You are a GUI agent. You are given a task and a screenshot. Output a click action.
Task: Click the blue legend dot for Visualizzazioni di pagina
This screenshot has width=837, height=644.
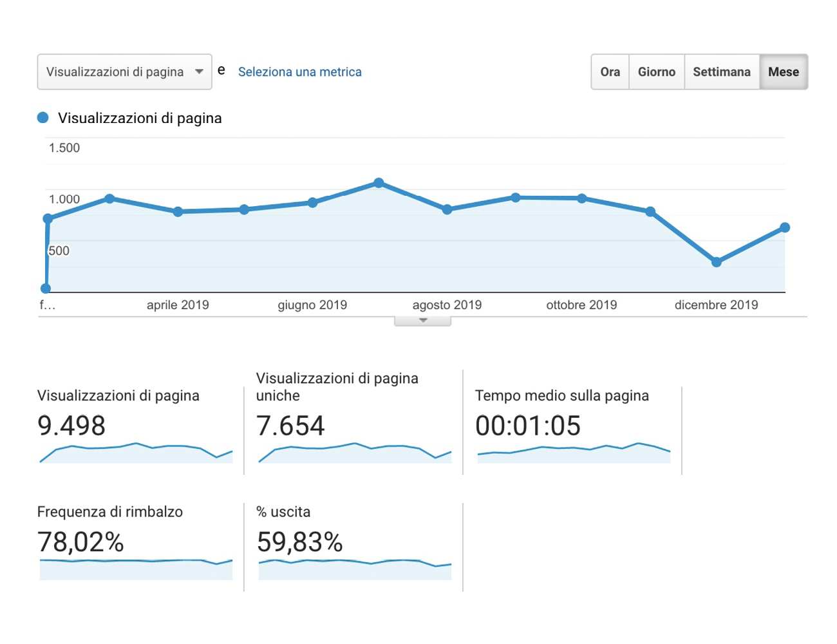43,118
